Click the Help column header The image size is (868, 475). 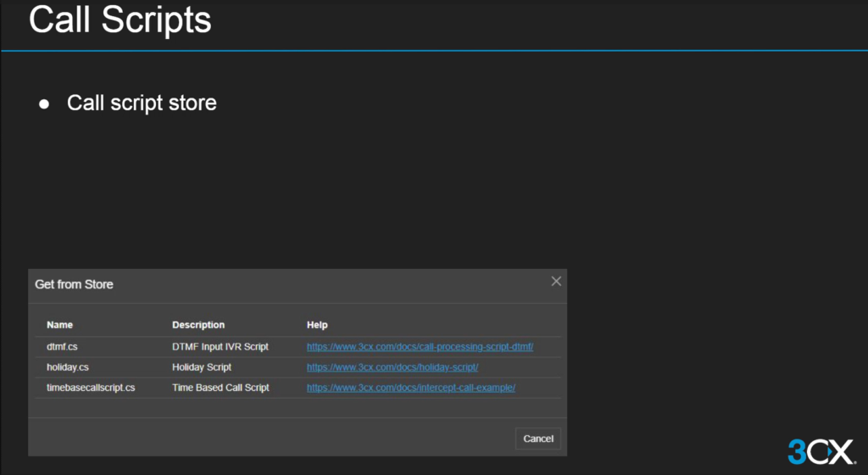317,325
